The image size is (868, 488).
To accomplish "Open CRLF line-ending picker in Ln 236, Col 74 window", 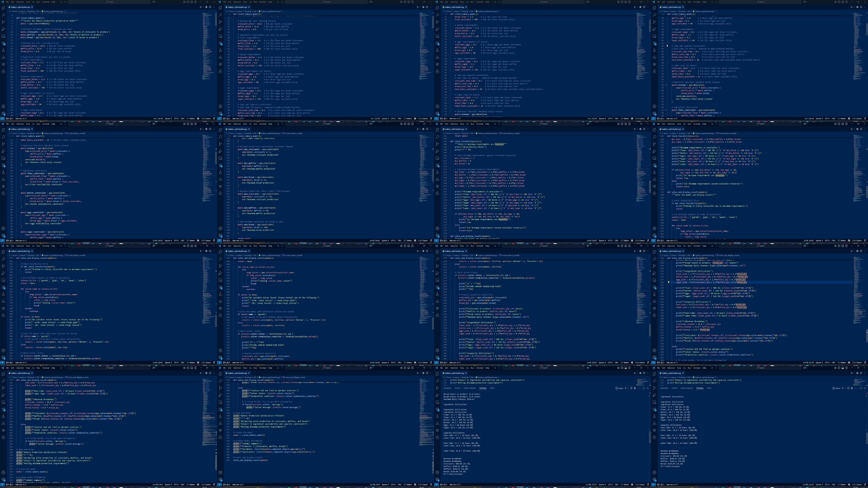I will (834, 363).
